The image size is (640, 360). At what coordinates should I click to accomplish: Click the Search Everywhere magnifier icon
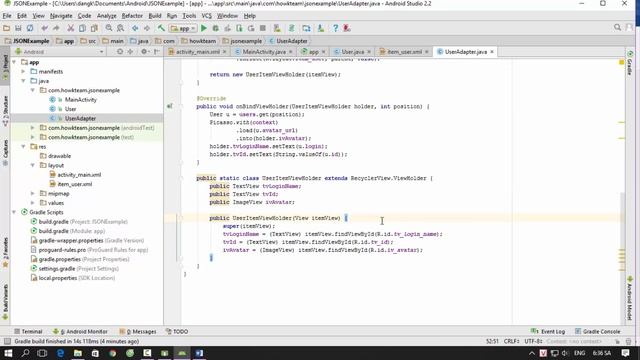[x=617, y=27]
